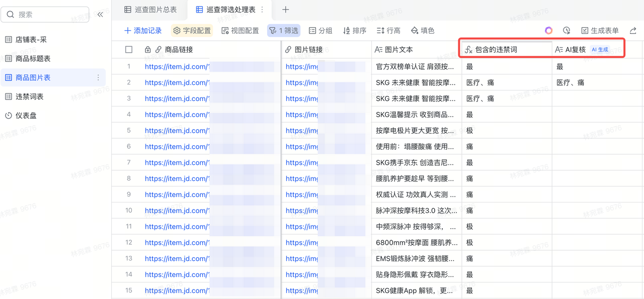Open the history clock icon
This screenshot has width=644, height=299.
pos(567,31)
